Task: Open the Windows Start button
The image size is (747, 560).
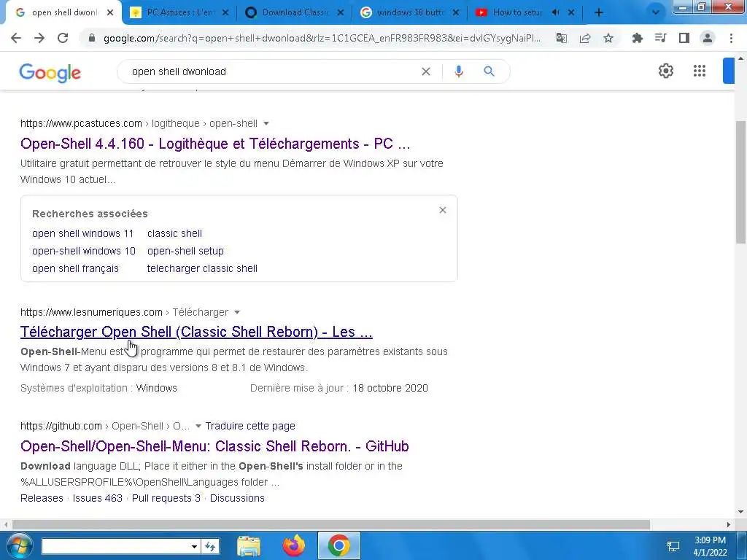Action: [19, 545]
